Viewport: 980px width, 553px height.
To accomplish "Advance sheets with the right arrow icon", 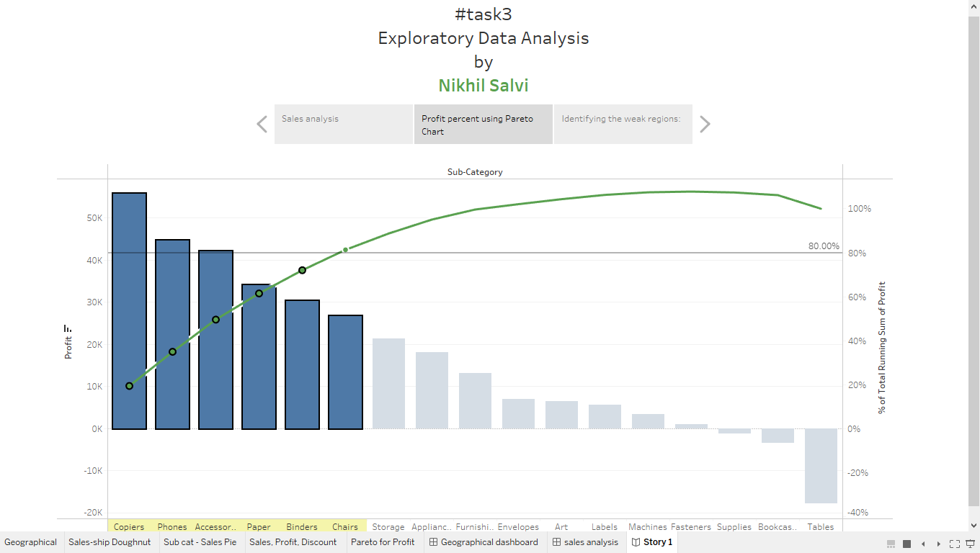I will click(x=937, y=544).
